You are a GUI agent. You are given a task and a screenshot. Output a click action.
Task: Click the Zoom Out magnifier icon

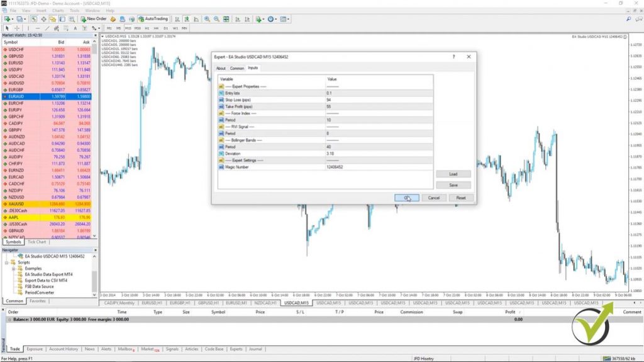(216, 19)
